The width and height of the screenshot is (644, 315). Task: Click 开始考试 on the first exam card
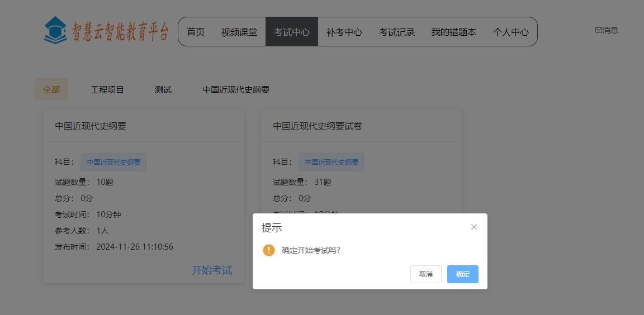[x=212, y=270]
